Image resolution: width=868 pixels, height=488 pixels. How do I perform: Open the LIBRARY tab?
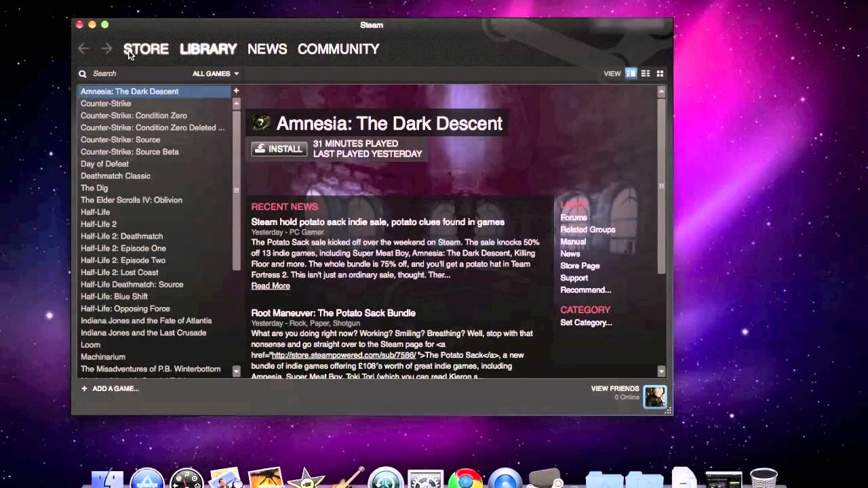(208, 49)
